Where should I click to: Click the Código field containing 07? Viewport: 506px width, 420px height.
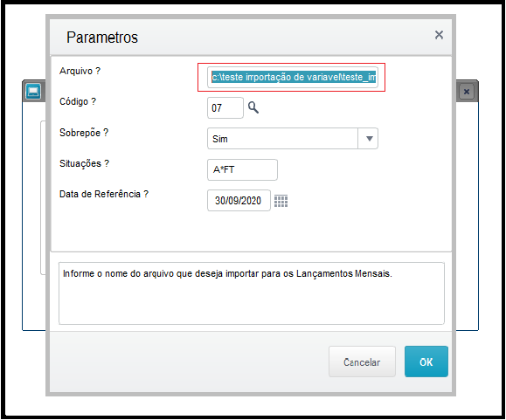pyautogui.click(x=225, y=108)
